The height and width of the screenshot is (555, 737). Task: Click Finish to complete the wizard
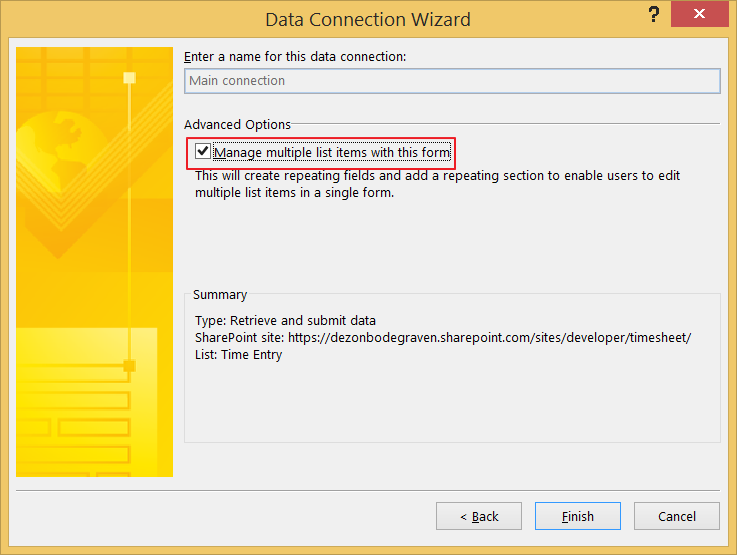[x=578, y=516]
